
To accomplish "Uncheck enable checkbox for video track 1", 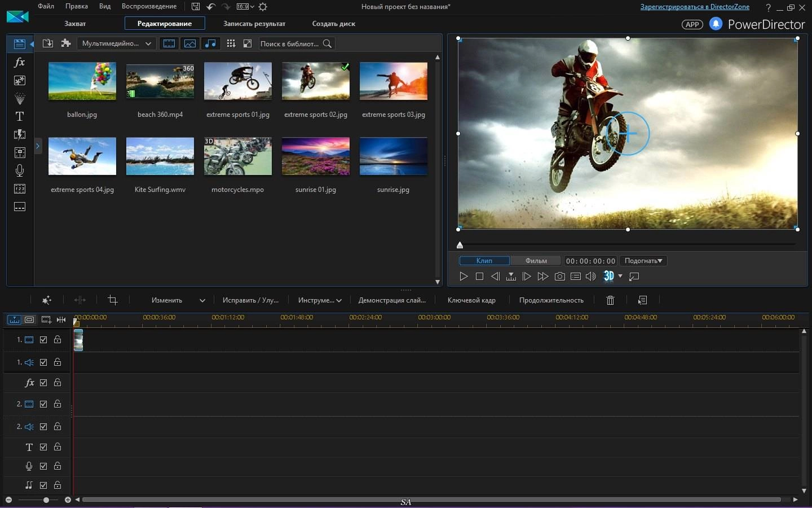I will [43, 340].
